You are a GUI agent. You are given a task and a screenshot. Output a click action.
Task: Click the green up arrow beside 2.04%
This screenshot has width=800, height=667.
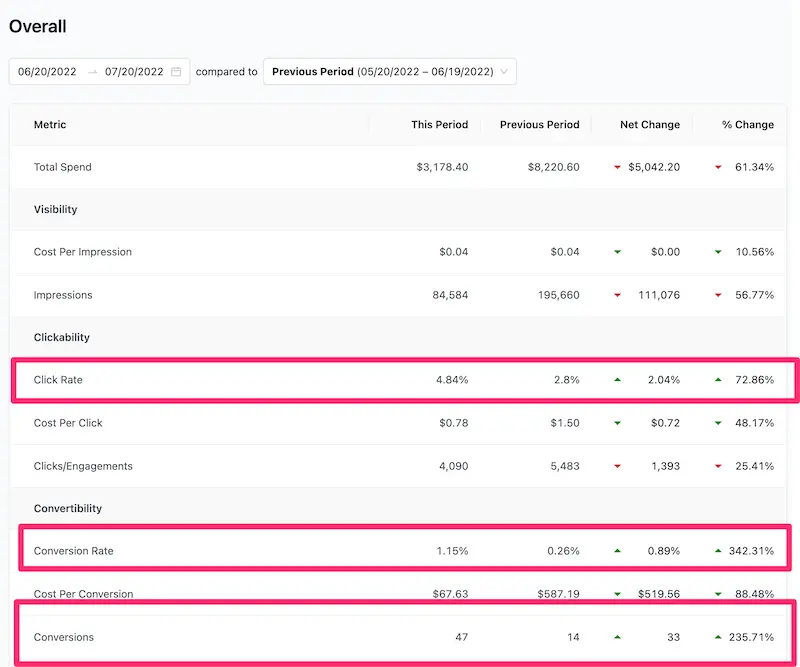(617, 380)
